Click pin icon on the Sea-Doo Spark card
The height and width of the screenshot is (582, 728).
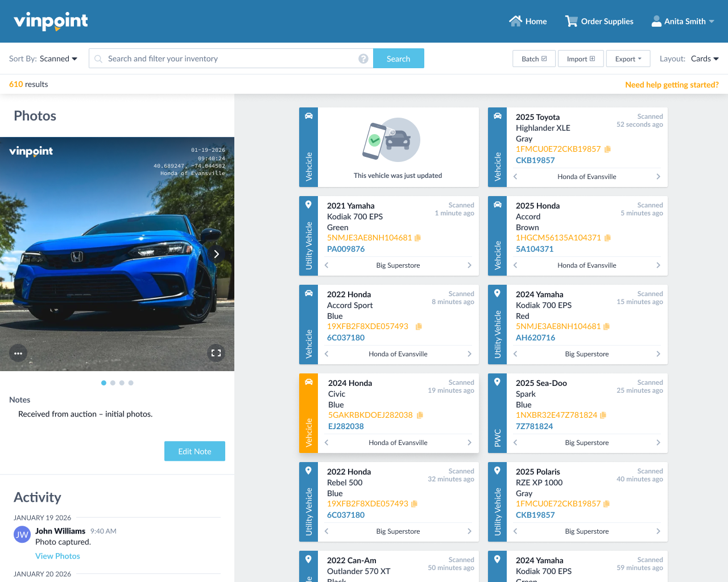[497, 382]
